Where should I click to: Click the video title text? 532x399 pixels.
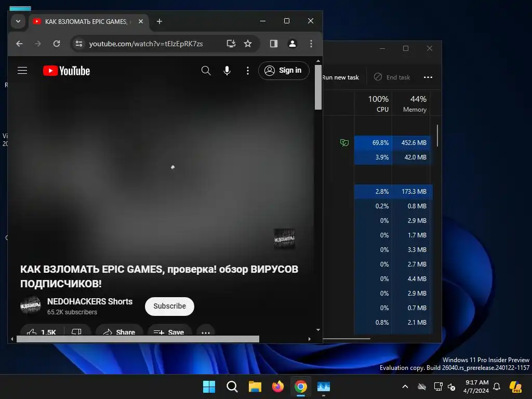click(159, 276)
